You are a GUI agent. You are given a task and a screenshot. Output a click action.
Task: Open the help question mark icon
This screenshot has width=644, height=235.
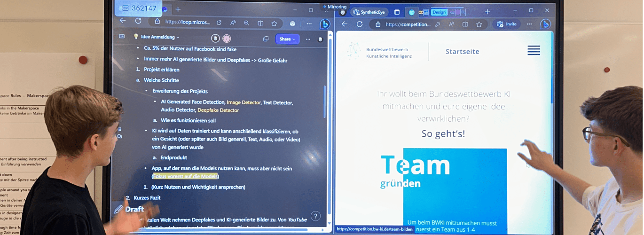[316, 216]
